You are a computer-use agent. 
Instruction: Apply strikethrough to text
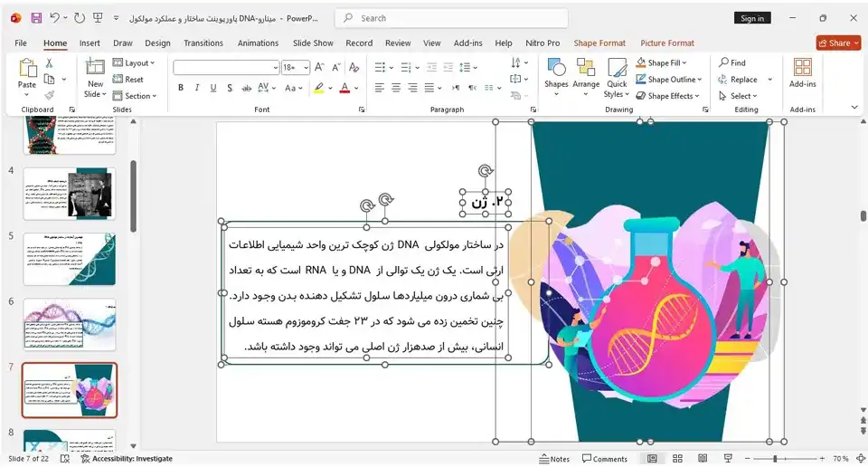point(246,88)
